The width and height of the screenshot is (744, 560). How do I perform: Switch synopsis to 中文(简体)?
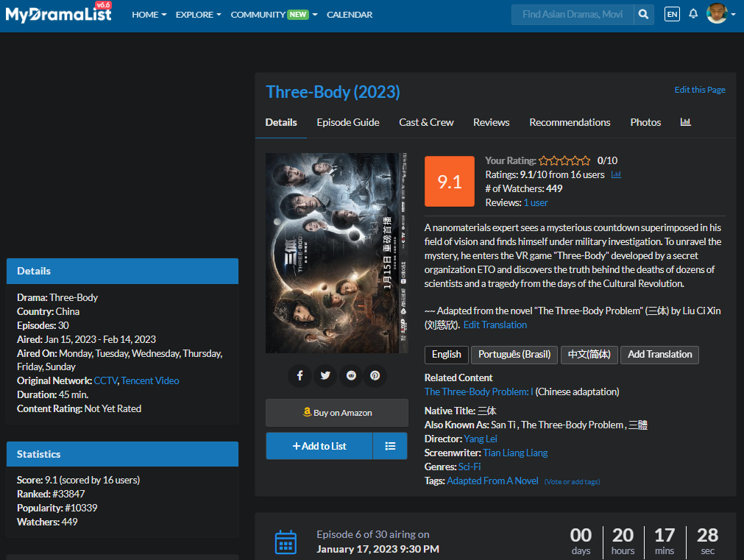589,355
